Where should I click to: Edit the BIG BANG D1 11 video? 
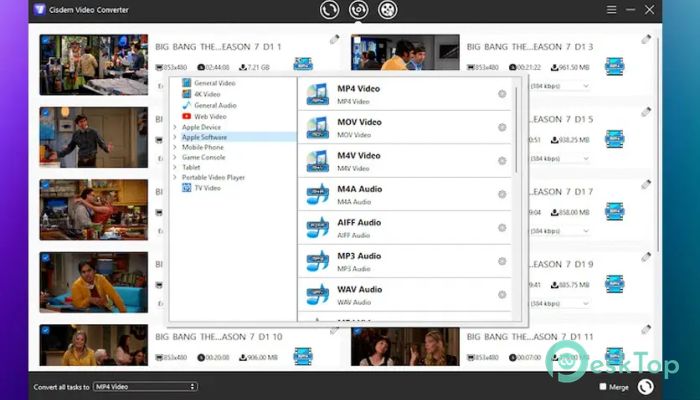[646, 330]
